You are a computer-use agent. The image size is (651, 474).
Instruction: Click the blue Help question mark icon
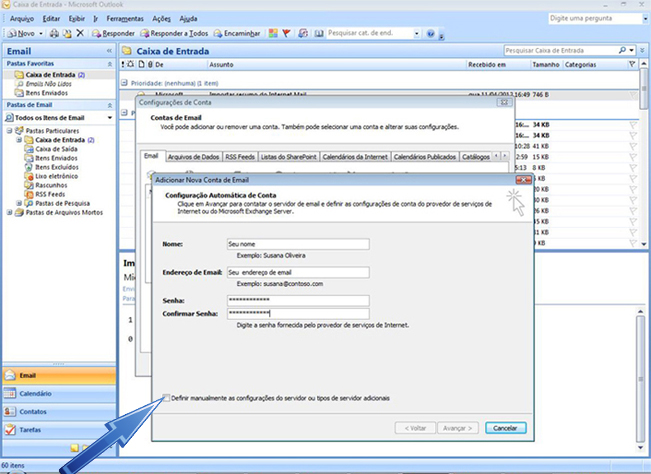tap(431, 34)
